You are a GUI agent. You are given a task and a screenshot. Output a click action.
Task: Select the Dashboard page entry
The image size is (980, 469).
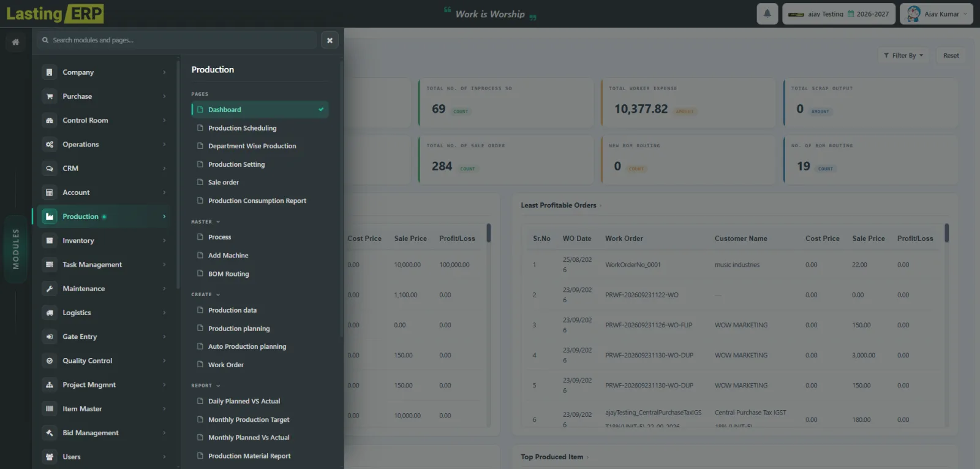[260, 110]
